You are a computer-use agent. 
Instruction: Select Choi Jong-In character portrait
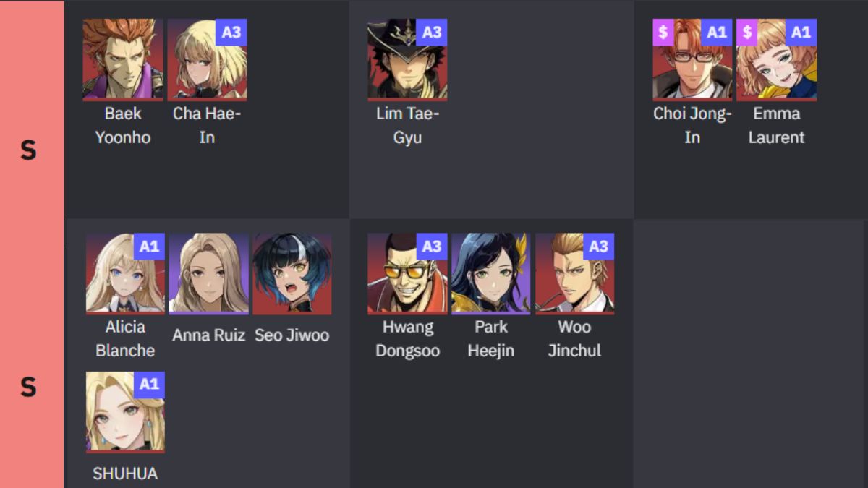coord(692,60)
